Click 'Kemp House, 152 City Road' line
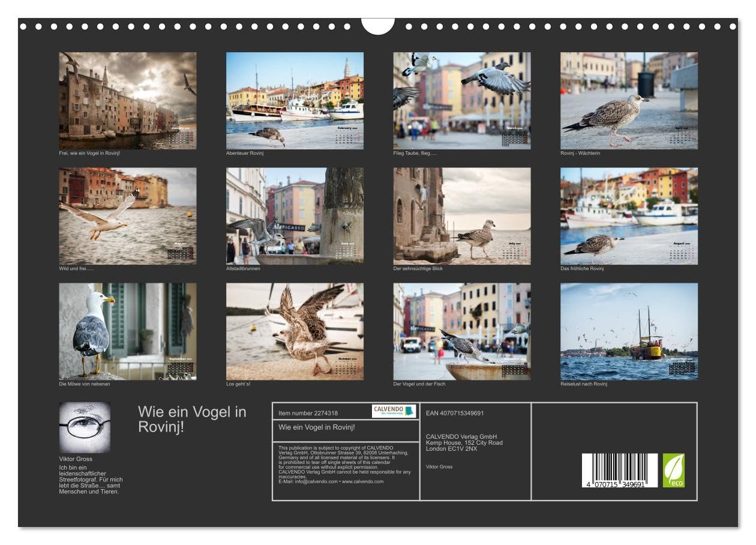 tap(464, 443)
